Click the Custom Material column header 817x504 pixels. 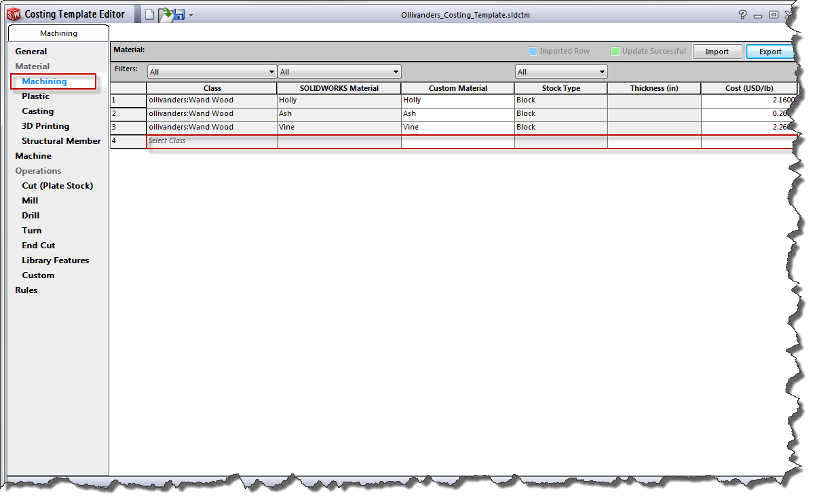pyautogui.click(x=458, y=88)
